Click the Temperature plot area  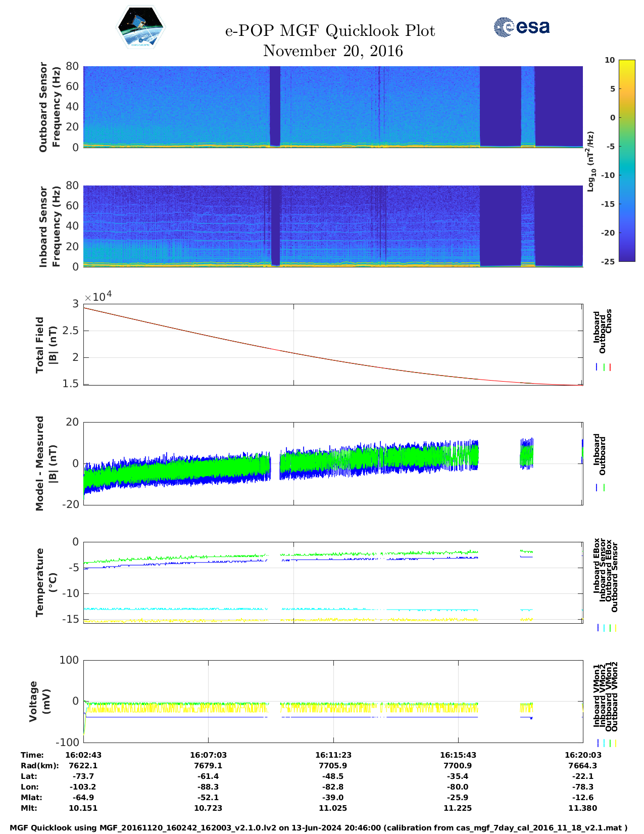tap(333, 582)
